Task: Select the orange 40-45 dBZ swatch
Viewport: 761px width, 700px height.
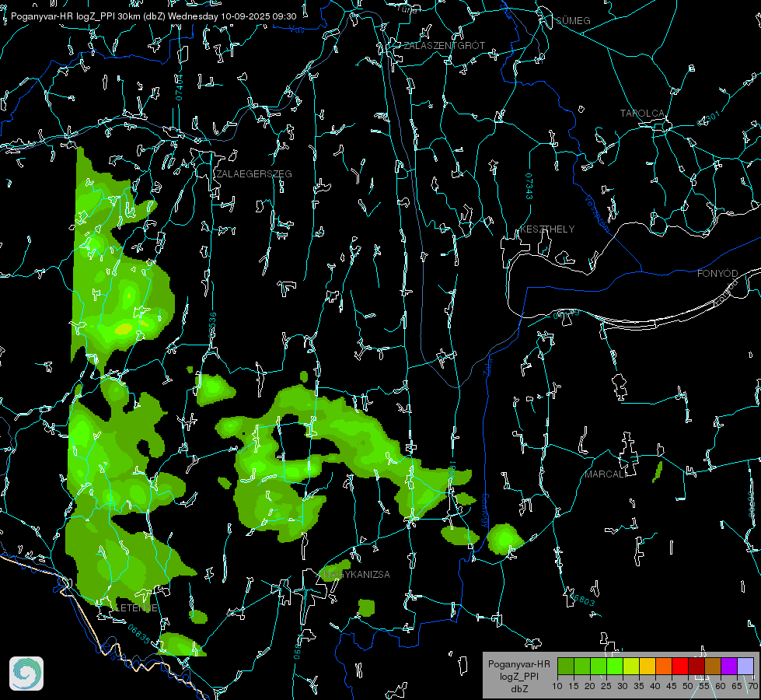Action: tap(664, 666)
